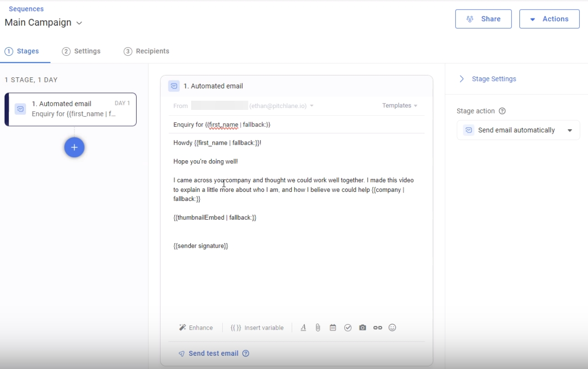Click Send test email link
The image size is (588, 369).
pyautogui.click(x=214, y=353)
